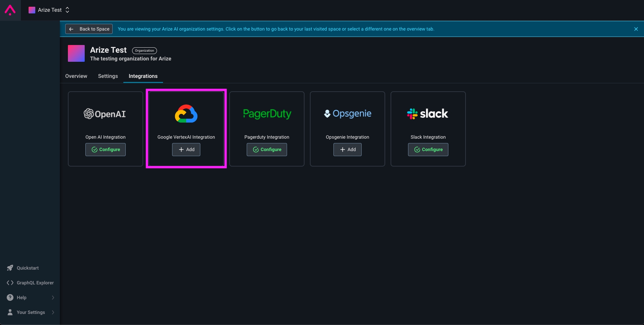Click the Pagerduty Integration label
The height and width of the screenshot is (325, 644).
point(267,137)
